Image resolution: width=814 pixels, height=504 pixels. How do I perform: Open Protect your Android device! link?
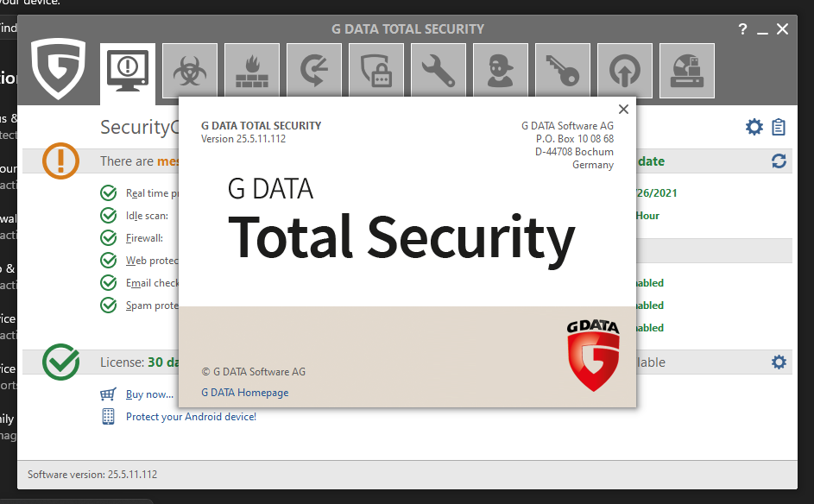[191, 417]
